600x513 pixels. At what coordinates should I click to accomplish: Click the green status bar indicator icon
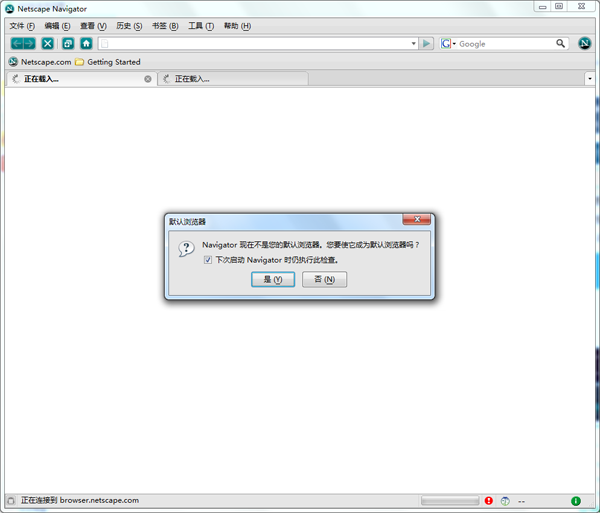click(x=576, y=501)
